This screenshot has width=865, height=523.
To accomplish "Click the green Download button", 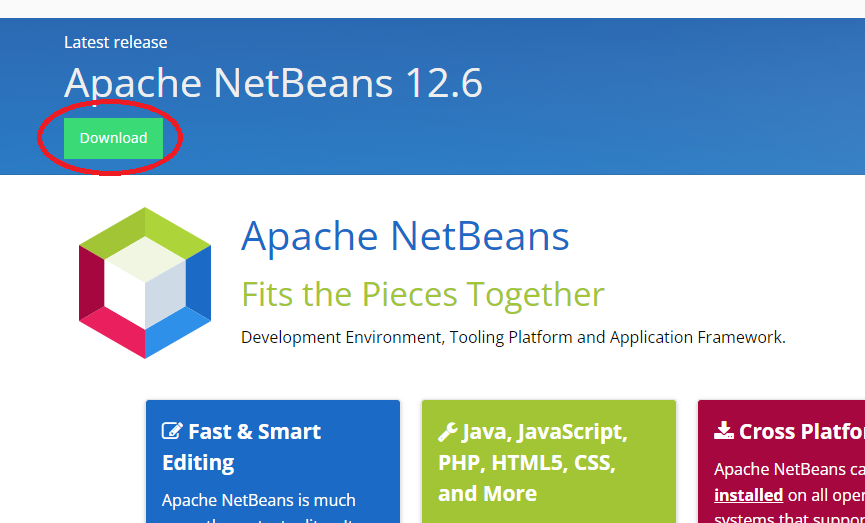I will 113,138.
